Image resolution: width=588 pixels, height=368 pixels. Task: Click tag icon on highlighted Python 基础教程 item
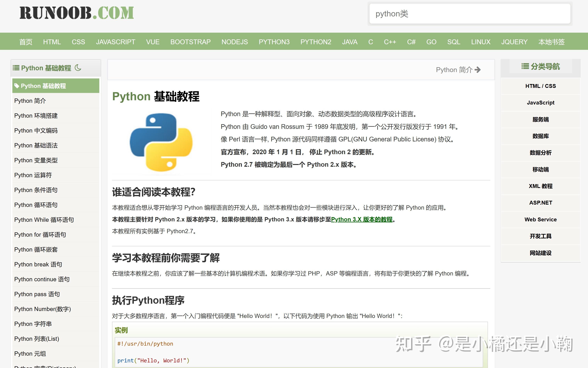17,86
